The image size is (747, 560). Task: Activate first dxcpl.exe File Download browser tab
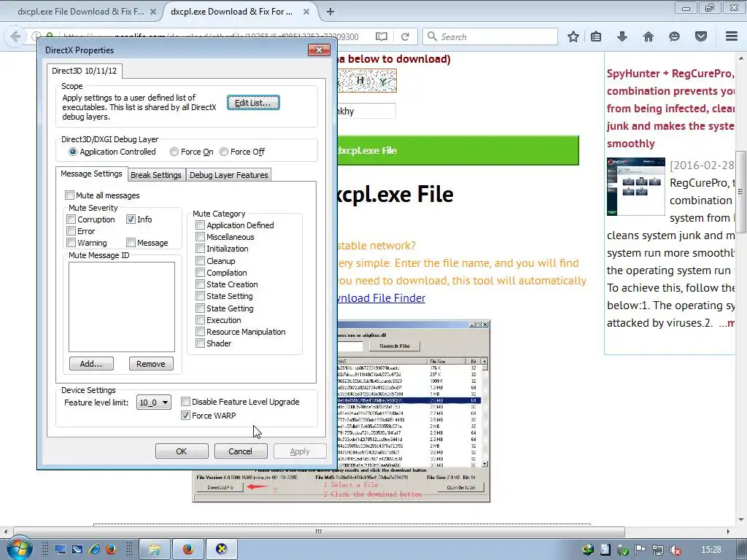[x=81, y=12]
